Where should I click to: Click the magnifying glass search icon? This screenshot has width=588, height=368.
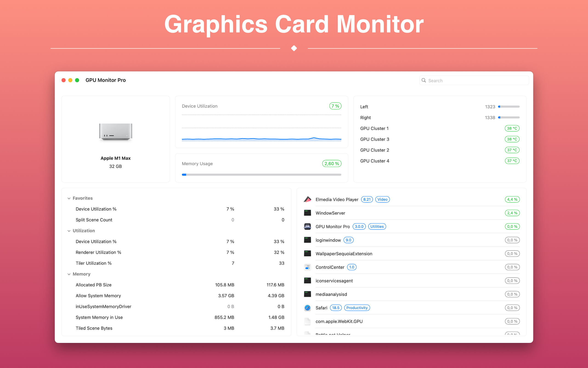[424, 80]
